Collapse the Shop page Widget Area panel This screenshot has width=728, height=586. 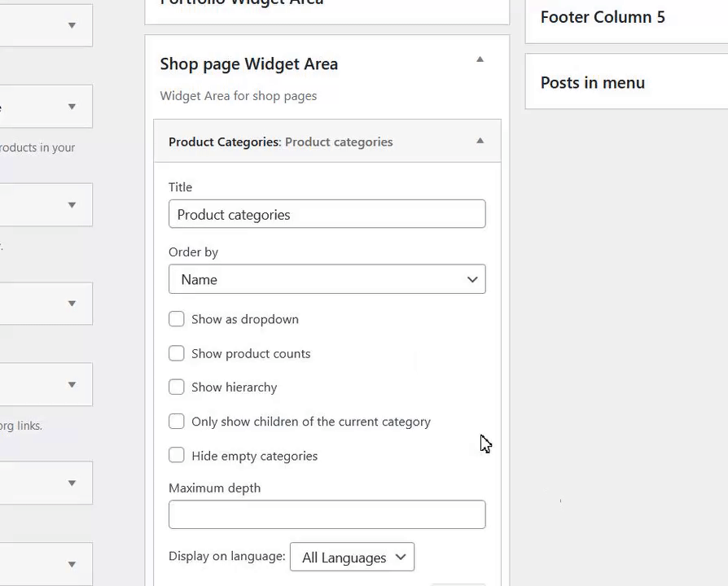point(480,59)
